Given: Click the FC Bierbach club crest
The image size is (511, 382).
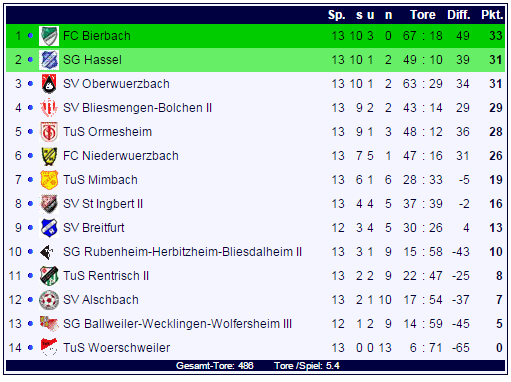Looking at the screenshot, I should (49, 36).
